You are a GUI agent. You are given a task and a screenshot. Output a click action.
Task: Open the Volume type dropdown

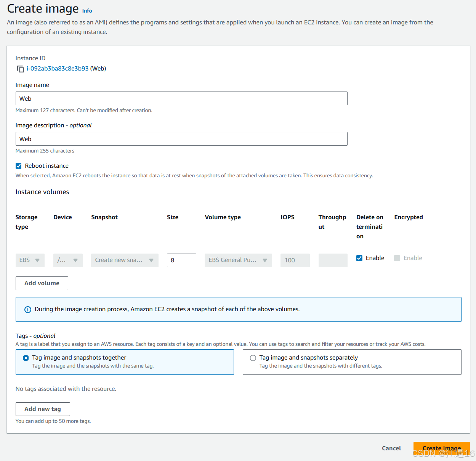(238, 260)
